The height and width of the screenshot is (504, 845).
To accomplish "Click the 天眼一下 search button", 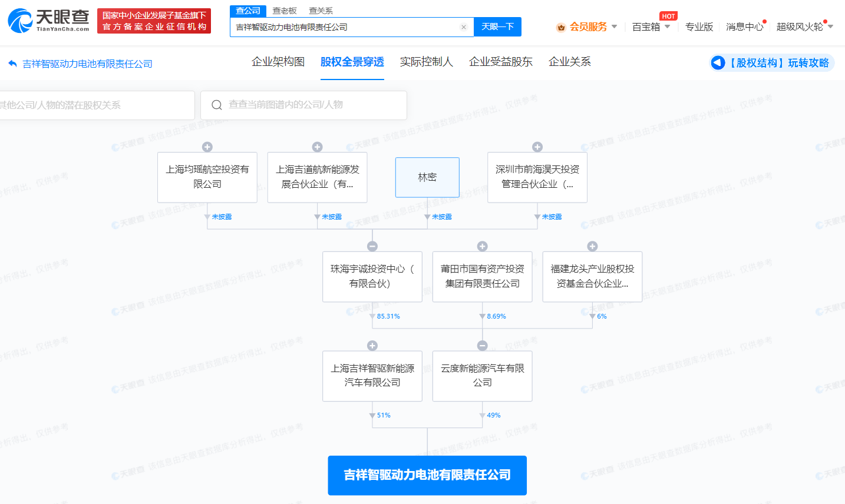I will [x=497, y=27].
